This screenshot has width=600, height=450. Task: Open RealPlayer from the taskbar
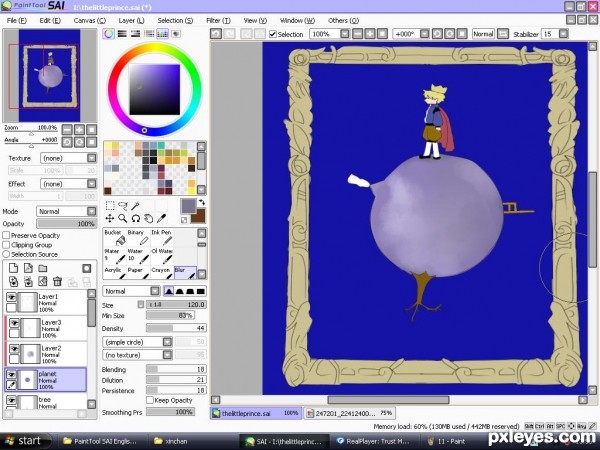[373, 441]
